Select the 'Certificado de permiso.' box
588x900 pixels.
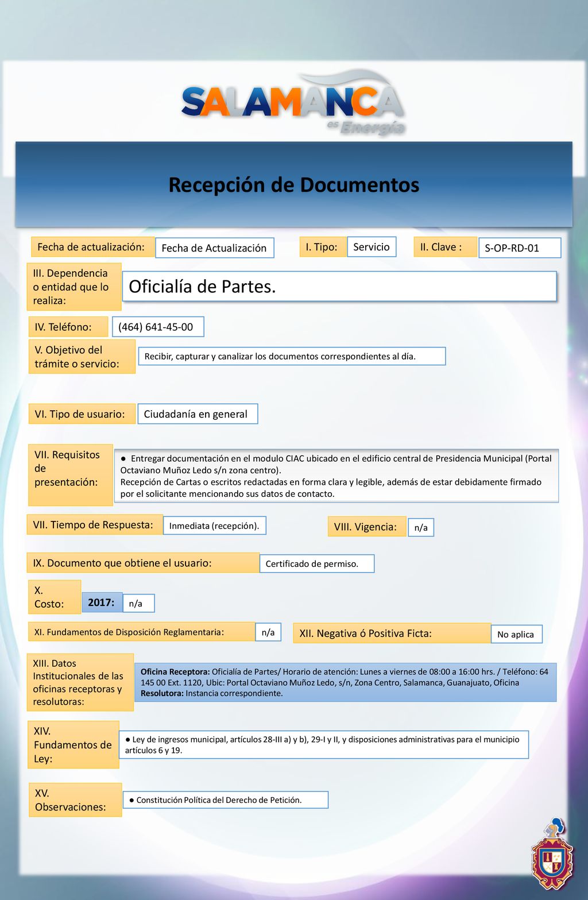pyautogui.click(x=317, y=563)
